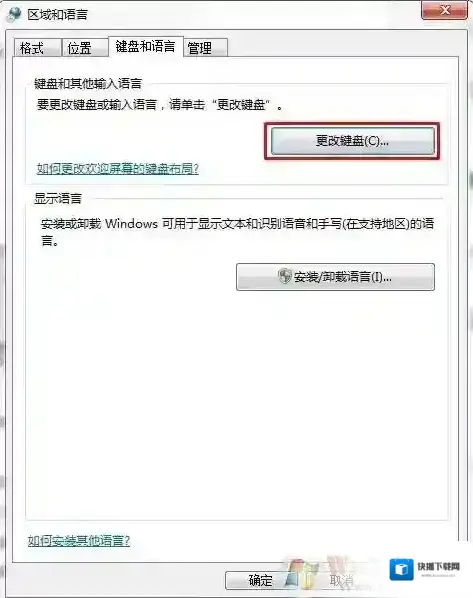The image size is (473, 598).
Task: Switch to the 格式 tab
Action: click(x=37, y=48)
